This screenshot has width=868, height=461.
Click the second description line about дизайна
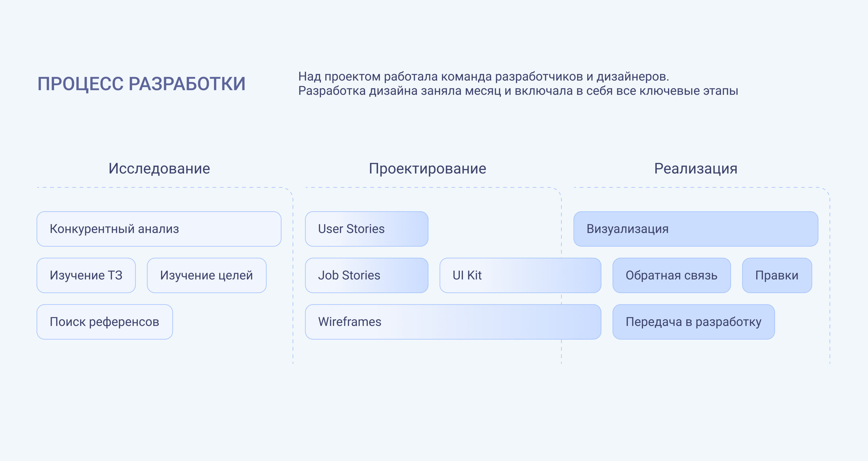(518, 91)
